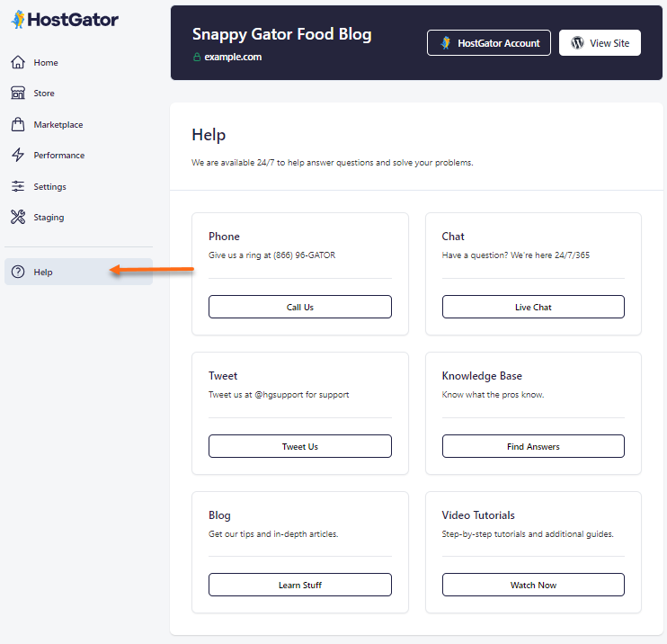Click the Knowledge Base heading
This screenshot has height=644, width=667.
tap(482, 376)
